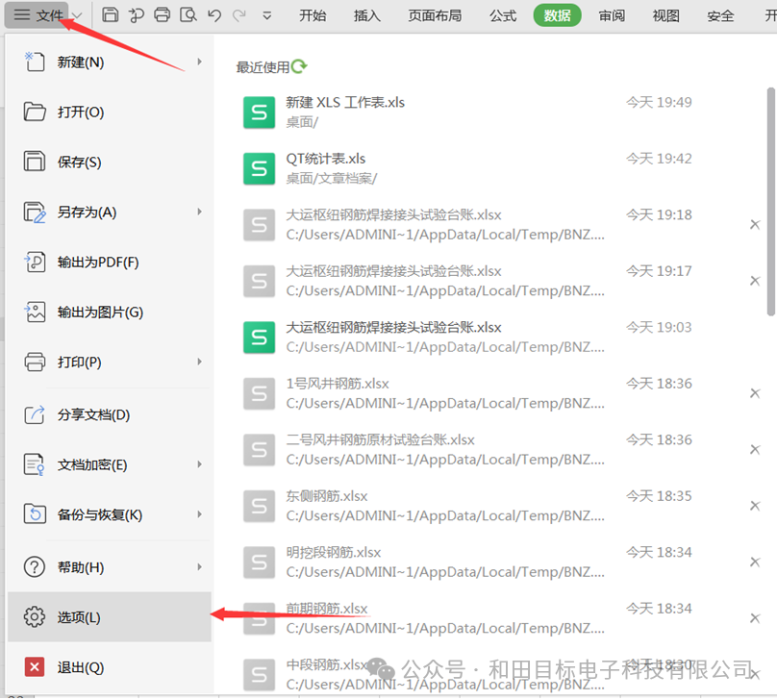Expand the 新建(N) submenu arrow
Screen dimensions: 777x700
coord(200,62)
